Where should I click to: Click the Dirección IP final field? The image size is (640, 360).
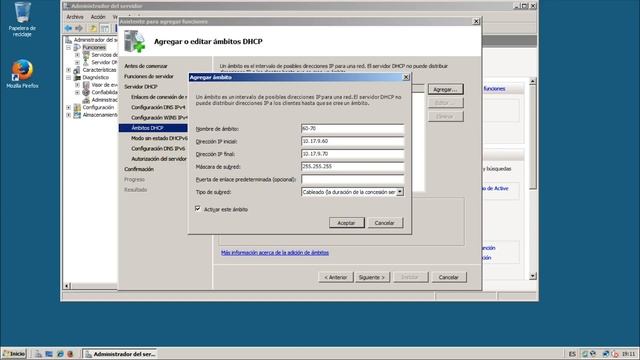point(352,154)
